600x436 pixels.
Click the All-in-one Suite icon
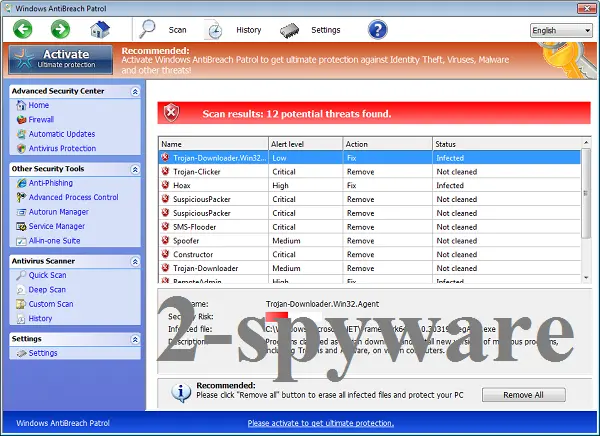pos(21,241)
